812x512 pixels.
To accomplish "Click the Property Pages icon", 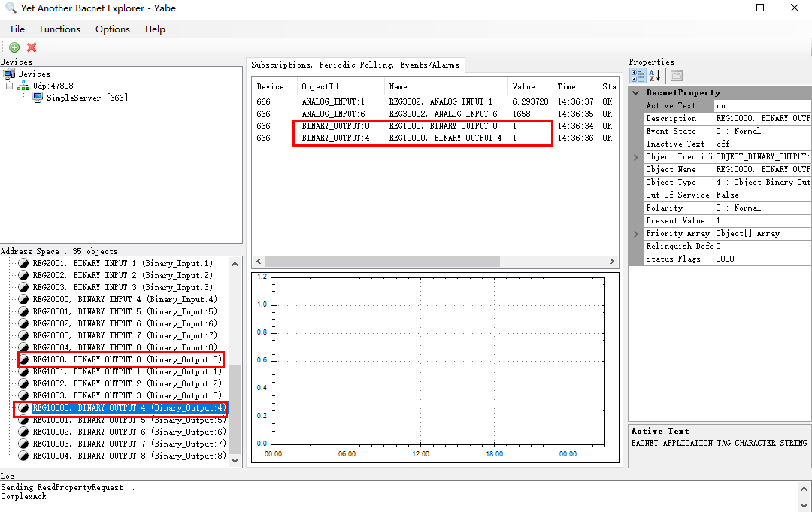I will [x=677, y=76].
